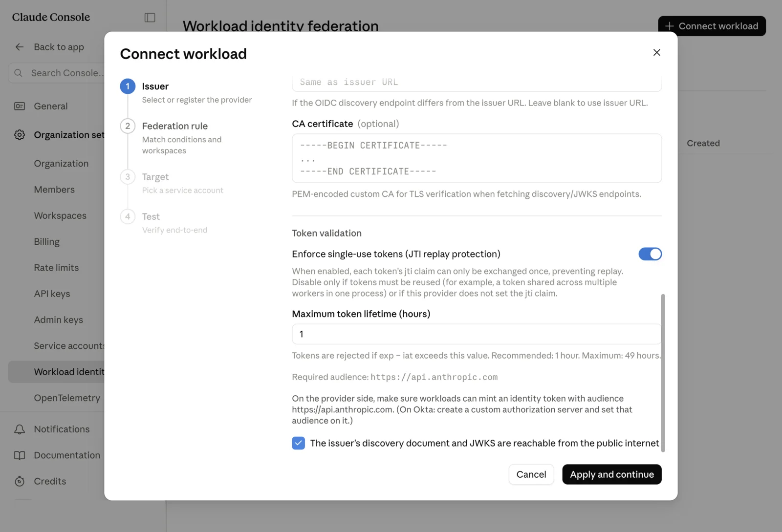This screenshot has height=532, width=782.
Task: Click the Organization settings gear icon
Action: (20, 135)
